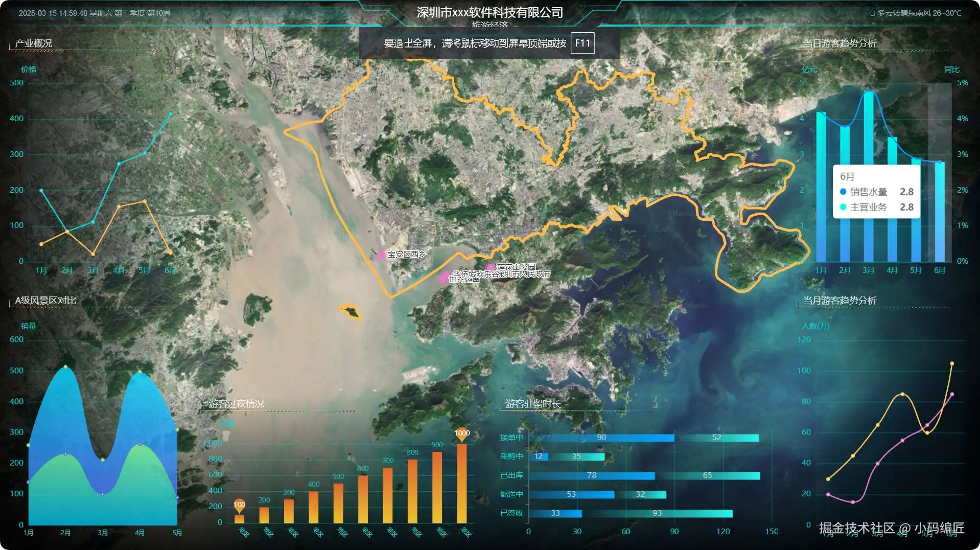Click the 采购中 row label
Screen dimensions: 980x550
coord(511,456)
